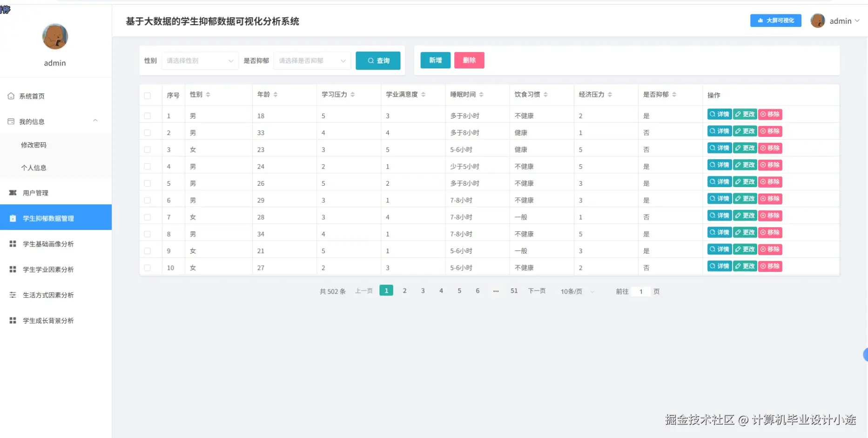Select the 系统首页 home icon in sidebar
This screenshot has height=438, width=868.
(11, 96)
